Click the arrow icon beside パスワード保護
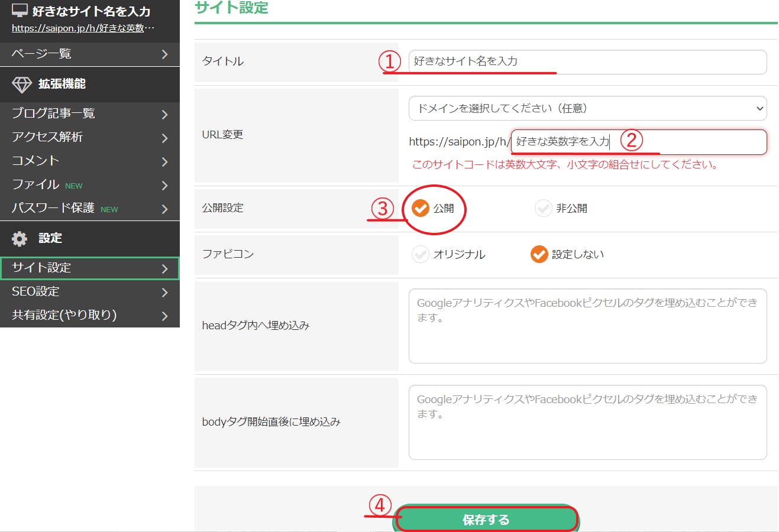The image size is (779, 532). [165, 209]
